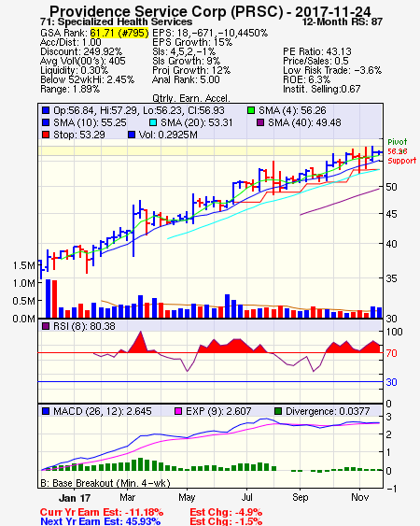Click the 1.5M volume axis label
This screenshot has height=526, width=420.
point(23,265)
